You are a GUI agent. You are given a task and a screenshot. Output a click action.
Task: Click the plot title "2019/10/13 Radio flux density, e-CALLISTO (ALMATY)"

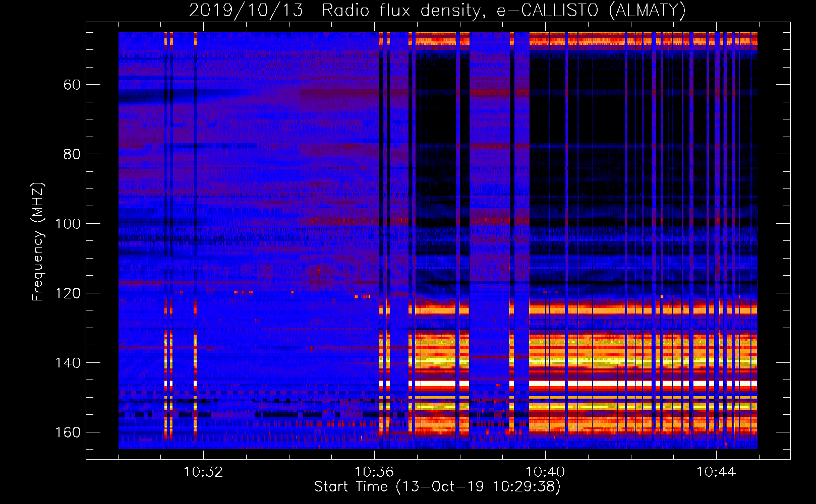point(437,10)
